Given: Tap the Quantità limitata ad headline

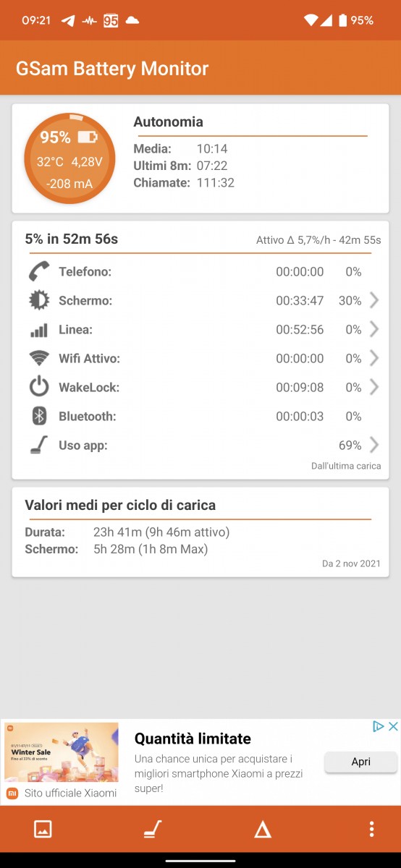Looking at the screenshot, I should point(193,739).
